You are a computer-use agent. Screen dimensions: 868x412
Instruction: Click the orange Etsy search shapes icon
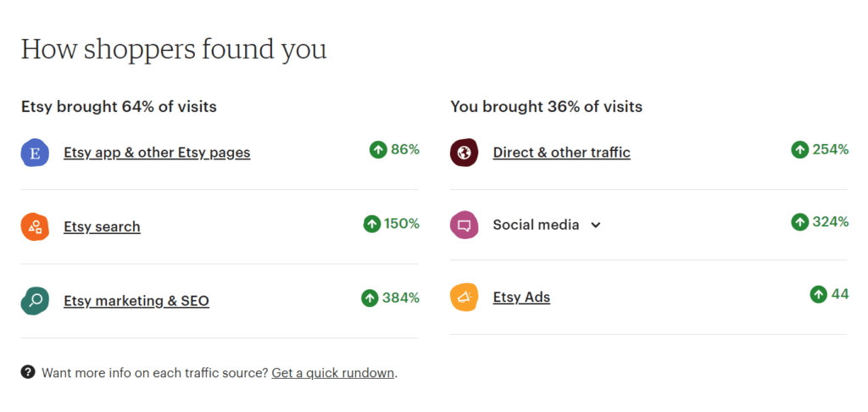[x=35, y=227]
